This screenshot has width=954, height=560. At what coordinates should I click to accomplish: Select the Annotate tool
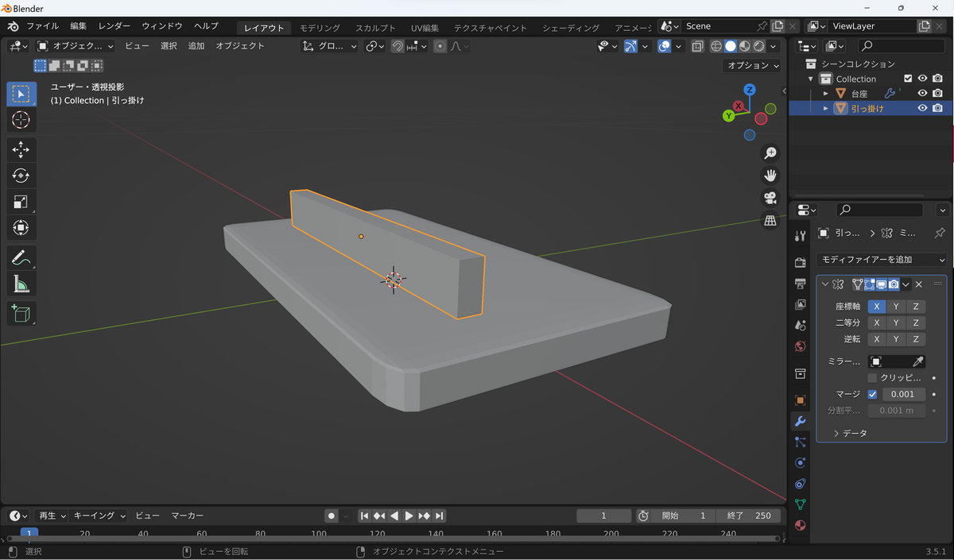(x=21, y=257)
